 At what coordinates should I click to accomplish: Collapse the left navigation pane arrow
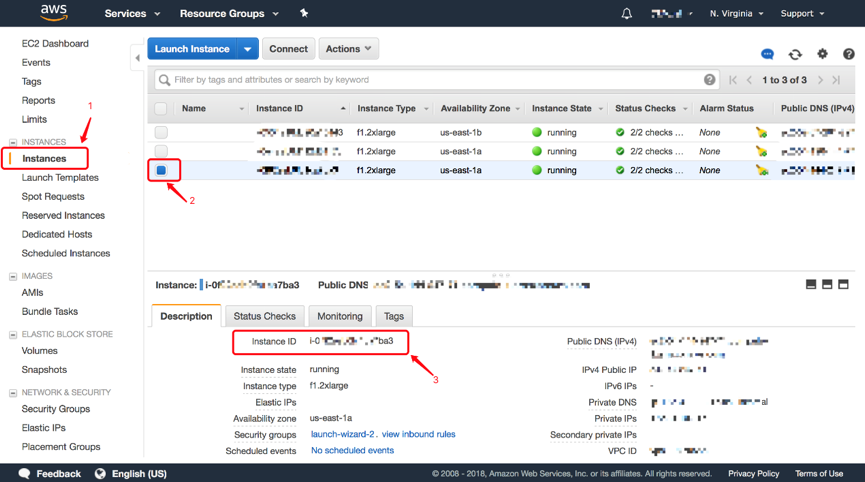pyautogui.click(x=137, y=57)
